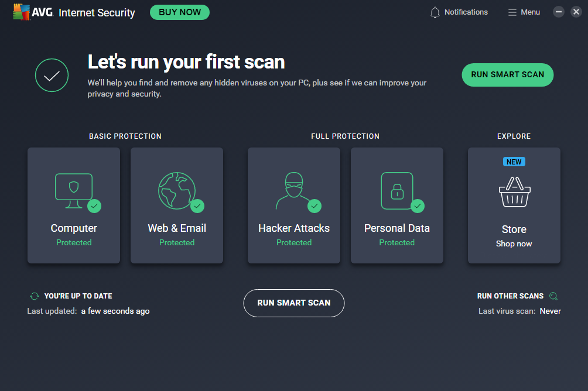Open the Notifications label
Image resolution: width=588 pixels, height=391 pixels.
[466, 12]
